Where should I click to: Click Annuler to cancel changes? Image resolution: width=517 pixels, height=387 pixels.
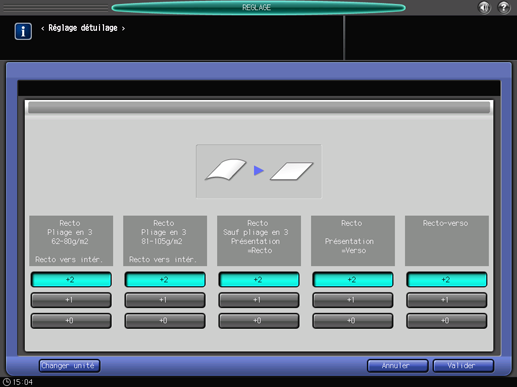pyautogui.click(x=397, y=366)
